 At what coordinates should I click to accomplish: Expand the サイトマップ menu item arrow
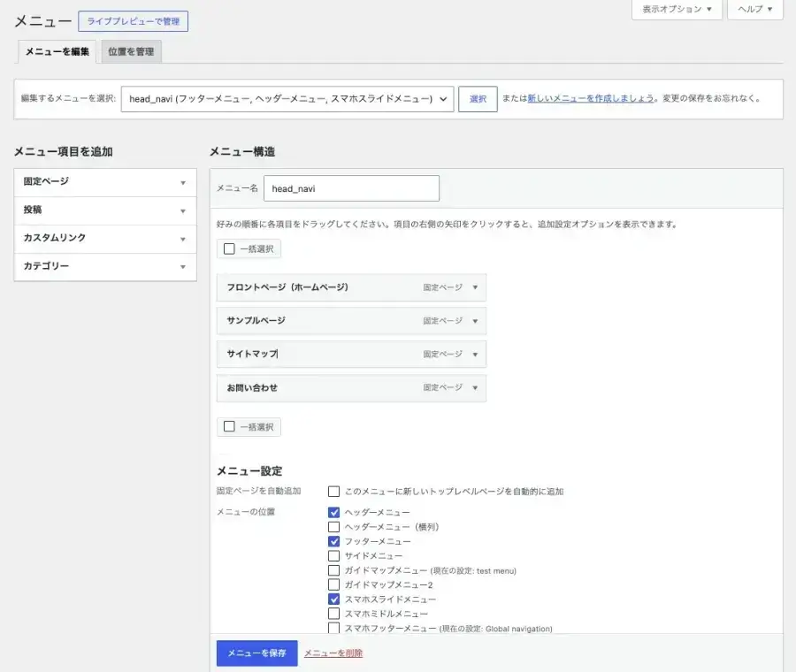point(475,355)
